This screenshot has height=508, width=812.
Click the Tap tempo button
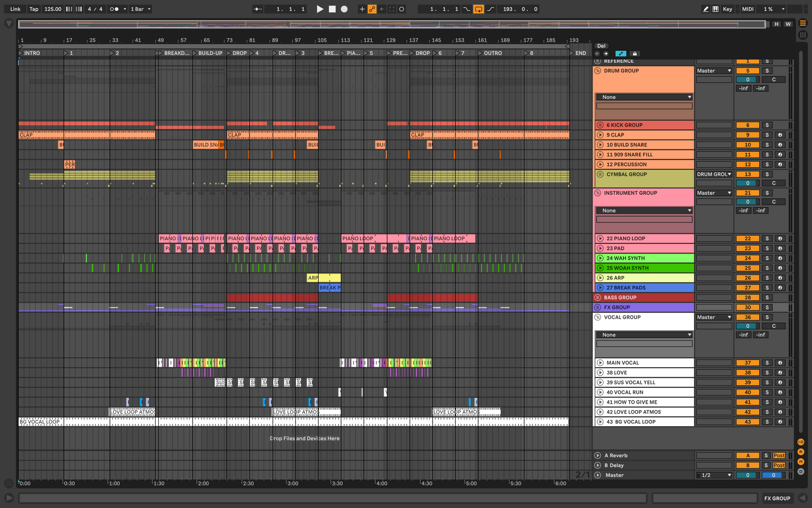coord(34,9)
